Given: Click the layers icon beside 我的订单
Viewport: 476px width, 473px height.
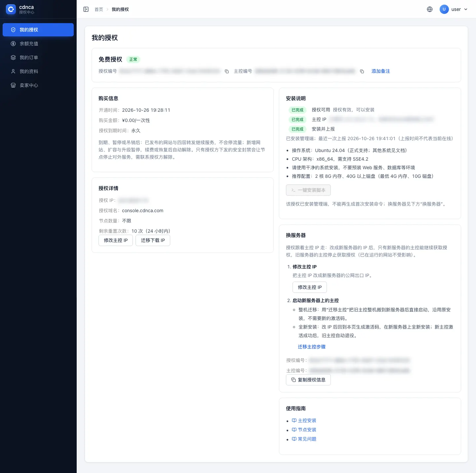Looking at the screenshot, I should point(13,58).
